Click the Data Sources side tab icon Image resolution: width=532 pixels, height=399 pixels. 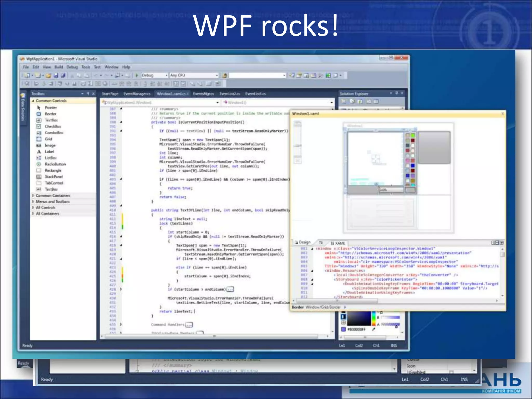(23, 95)
